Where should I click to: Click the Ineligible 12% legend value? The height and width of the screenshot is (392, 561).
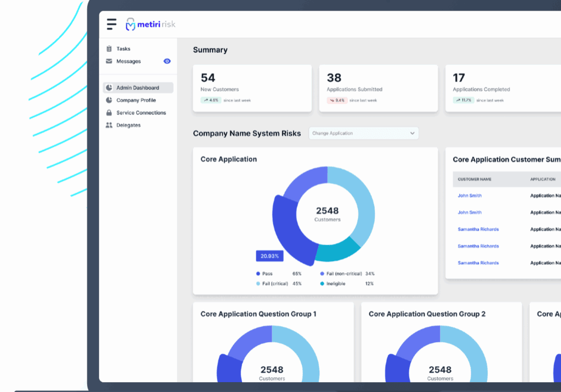click(370, 284)
